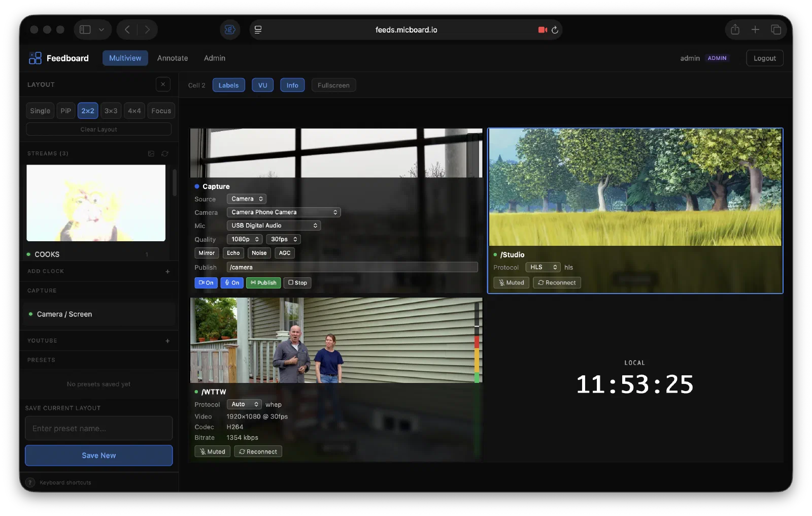Unmute the /Studio stream
The height and width of the screenshot is (516, 812).
(511, 283)
